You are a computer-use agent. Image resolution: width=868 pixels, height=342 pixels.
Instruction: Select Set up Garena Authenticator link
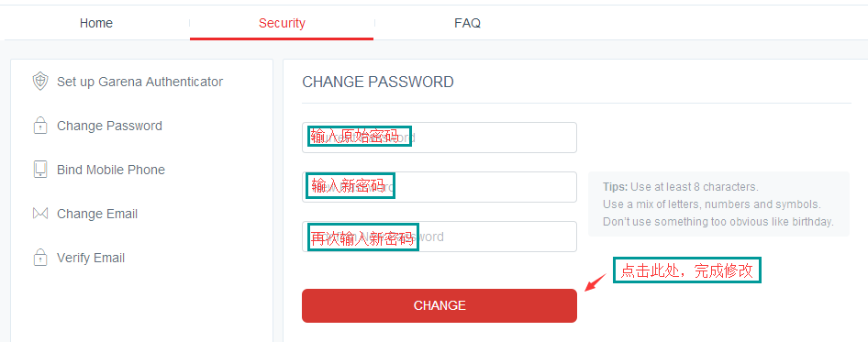[140, 82]
